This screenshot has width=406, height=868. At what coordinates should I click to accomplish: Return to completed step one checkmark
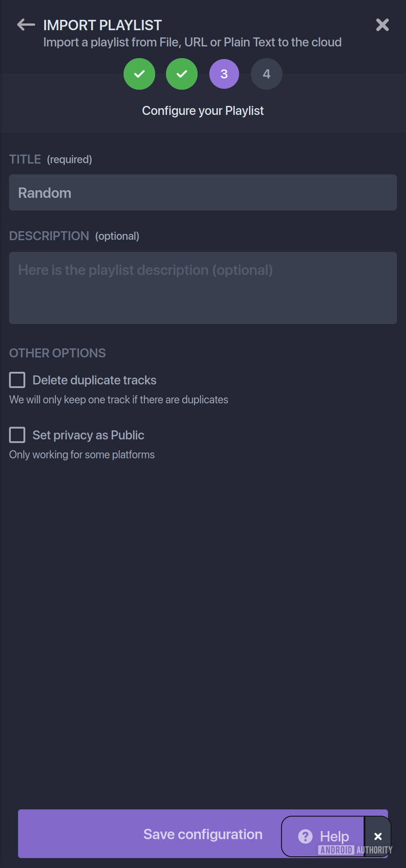(x=139, y=74)
